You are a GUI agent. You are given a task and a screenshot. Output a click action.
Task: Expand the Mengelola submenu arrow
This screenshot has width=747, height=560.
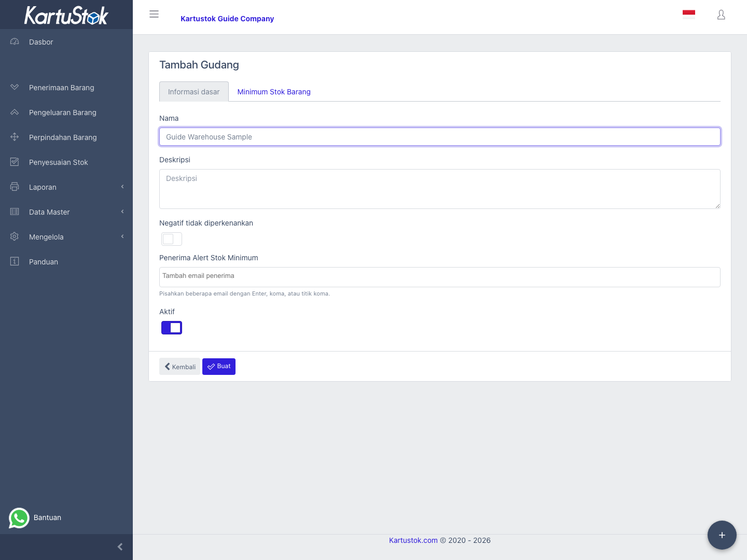click(122, 236)
